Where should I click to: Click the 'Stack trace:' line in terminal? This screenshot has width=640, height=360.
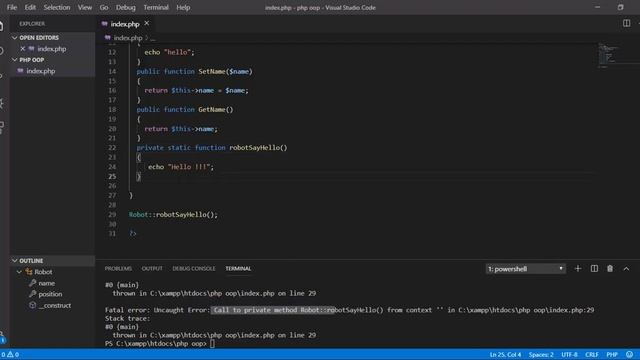[127, 318]
